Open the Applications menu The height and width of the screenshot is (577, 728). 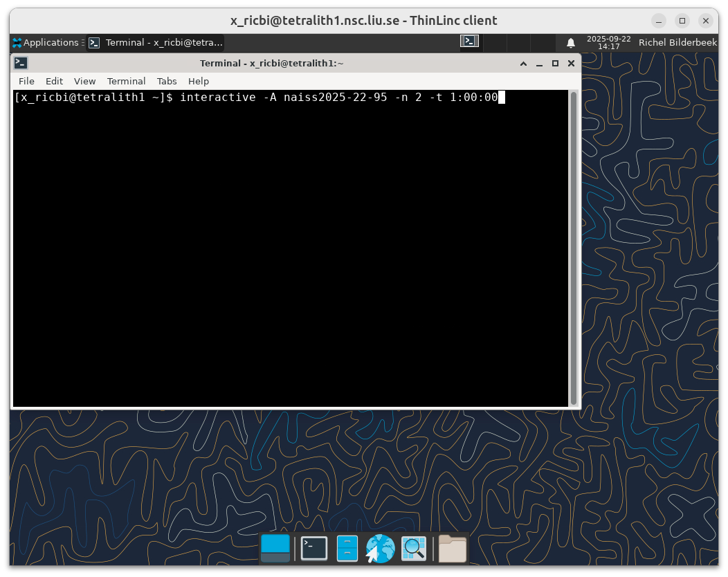click(x=46, y=42)
